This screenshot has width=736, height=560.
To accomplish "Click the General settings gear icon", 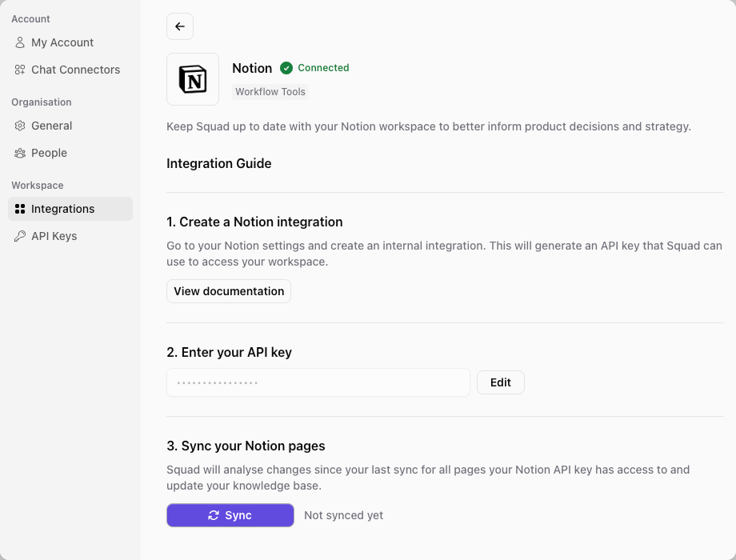I will pyautogui.click(x=18, y=126).
